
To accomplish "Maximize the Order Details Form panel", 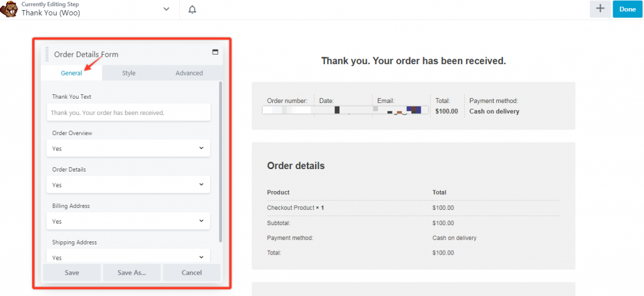I will click(x=215, y=52).
